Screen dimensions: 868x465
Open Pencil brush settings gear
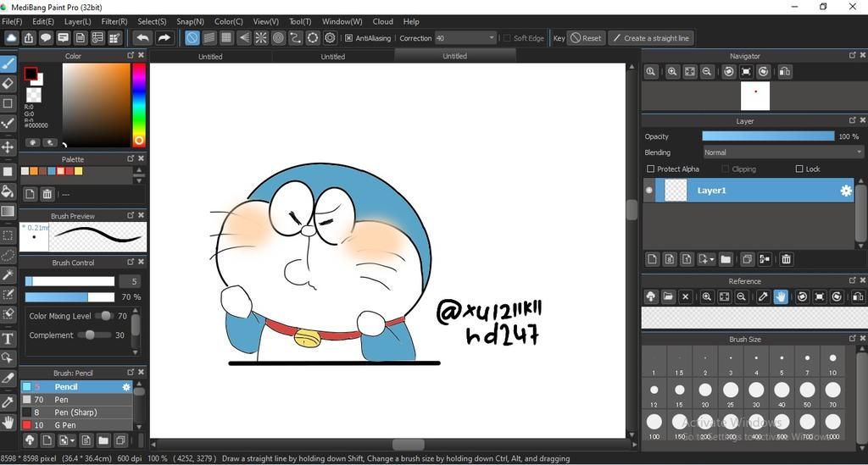tap(126, 387)
